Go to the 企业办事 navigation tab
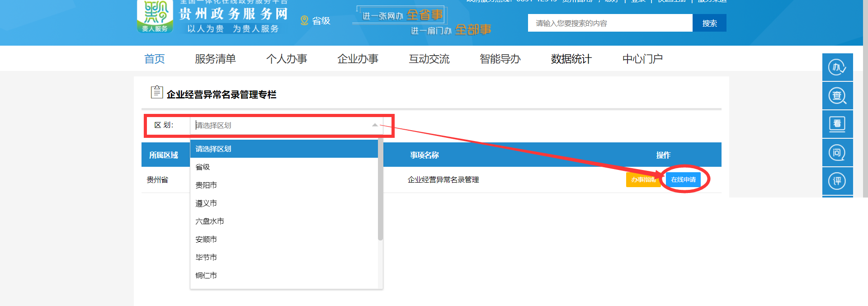The image size is (868, 306). 358,59
